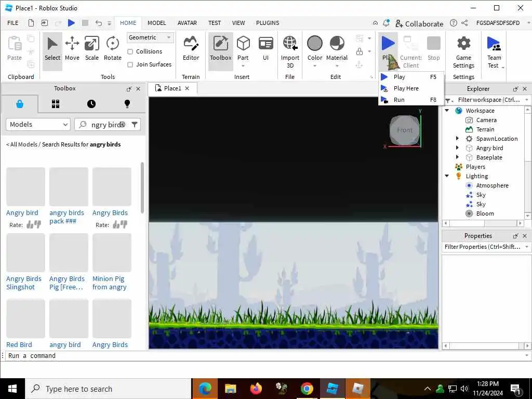Open the Angry Birds Slingshot model link

[24, 283]
